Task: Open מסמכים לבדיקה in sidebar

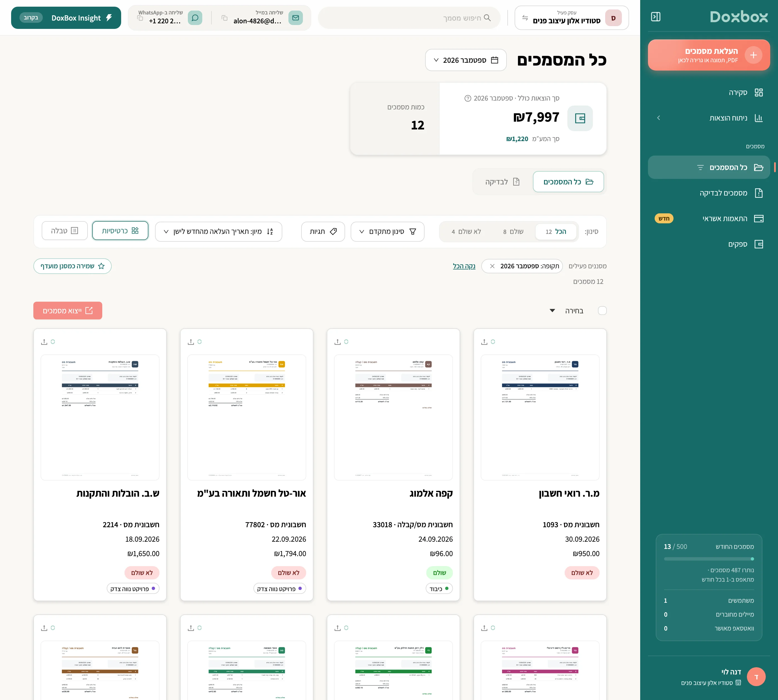Action: (x=709, y=193)
